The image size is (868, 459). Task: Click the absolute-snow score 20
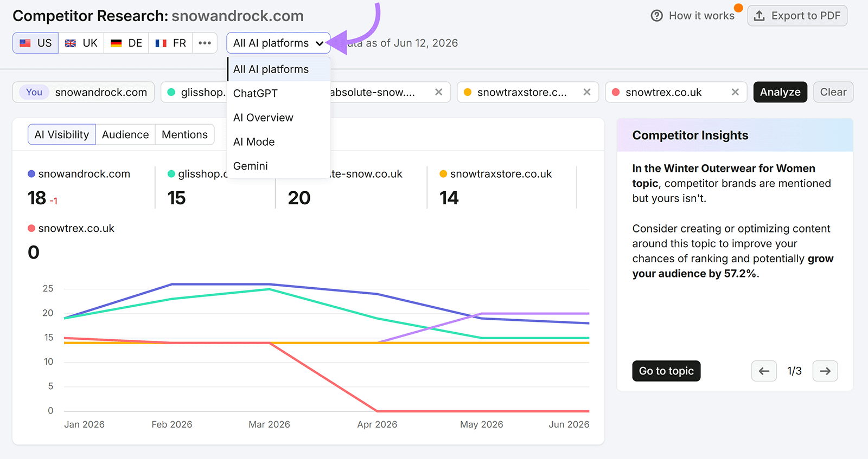click(x=299, y=198)
